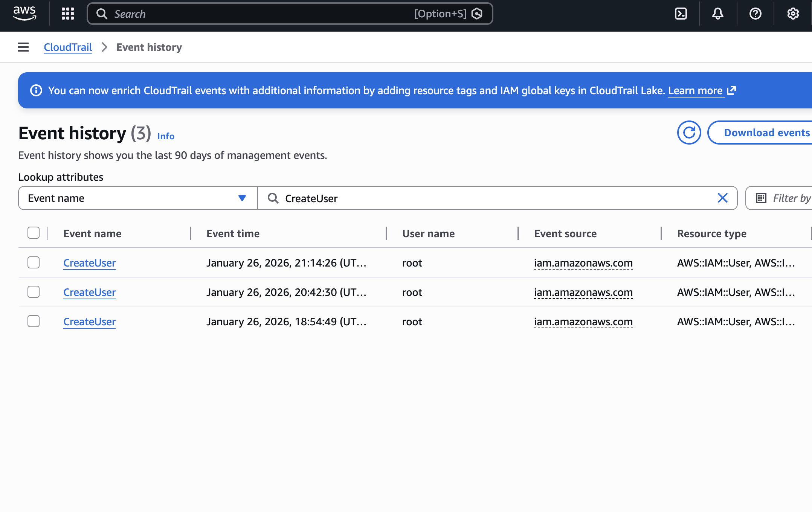Click the CloudTrail breadcrumb link
Image resolution: width=812 pixels, height=512 pixels.
point(68,47)
